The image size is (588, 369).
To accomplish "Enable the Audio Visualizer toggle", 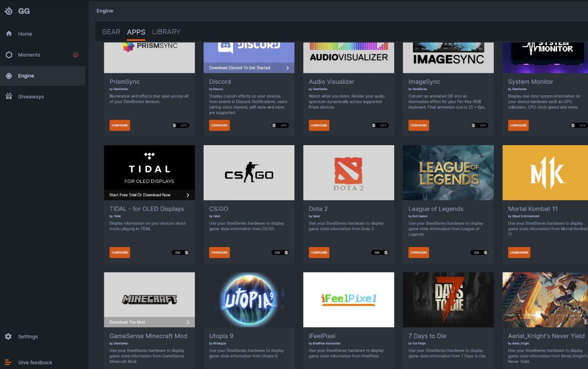I will [380, 125].
